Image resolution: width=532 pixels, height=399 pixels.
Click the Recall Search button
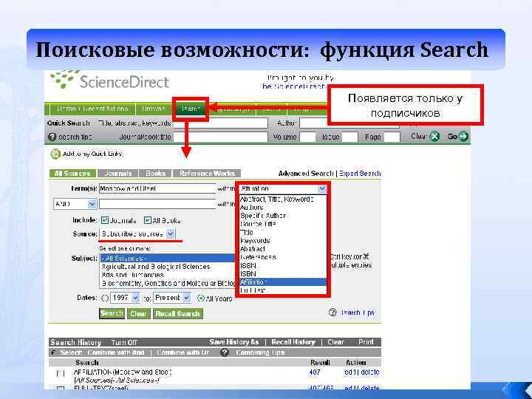[178, 313]
